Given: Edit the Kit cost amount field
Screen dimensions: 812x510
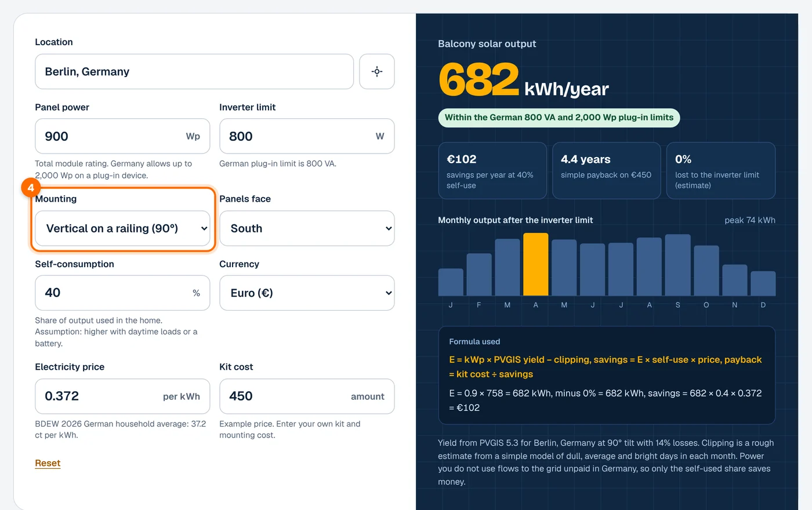Looking at the screenshot, I should click(307, 396).
